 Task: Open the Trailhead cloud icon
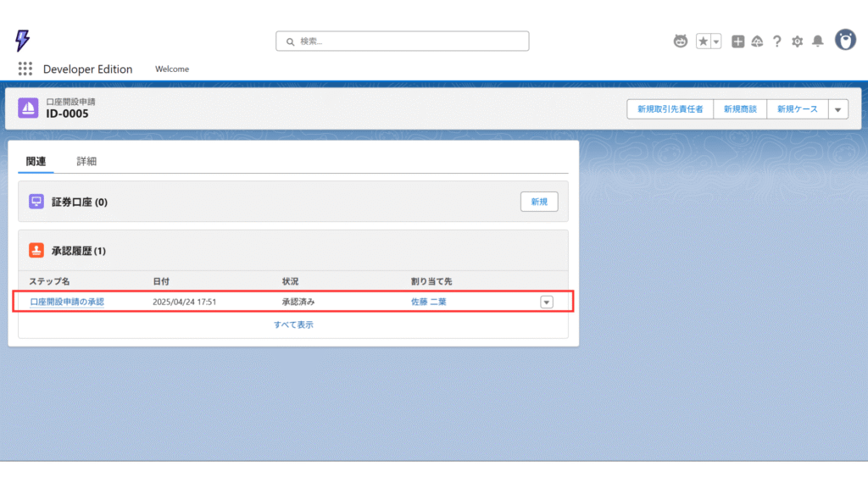point(757,41)
